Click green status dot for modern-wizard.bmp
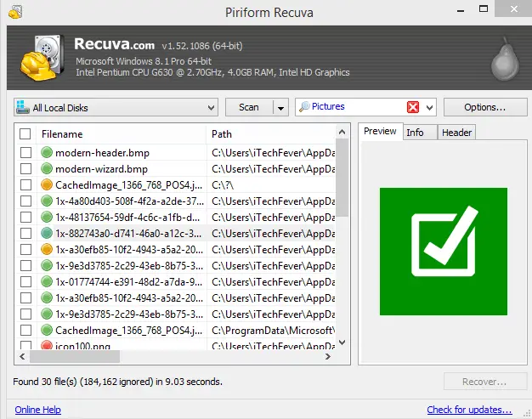This screenshot has width=532, height=419. point(47,168)
